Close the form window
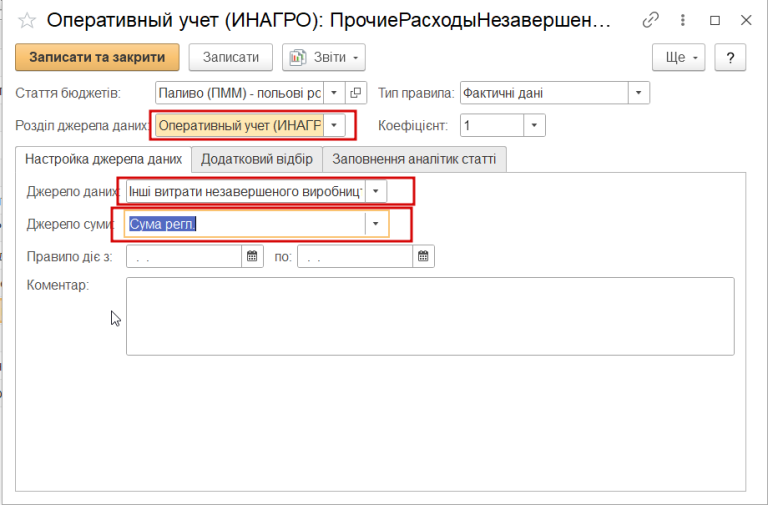This screenshot has width=768, height=505. coord(746,20)
